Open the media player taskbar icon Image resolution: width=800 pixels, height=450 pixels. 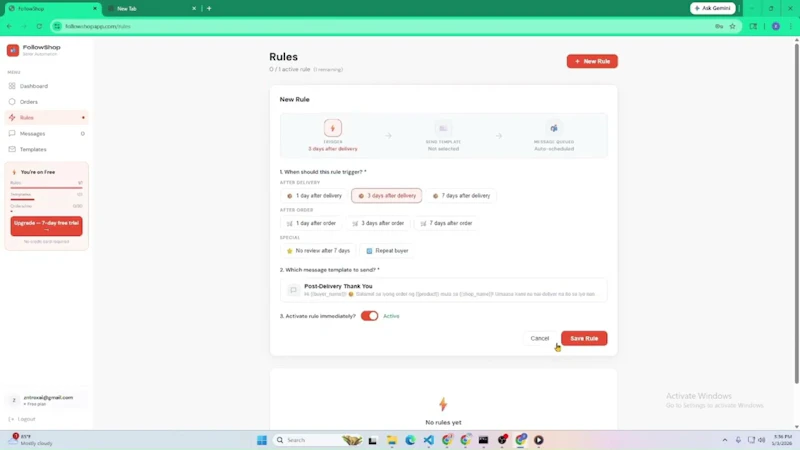[x=539, y=440]
